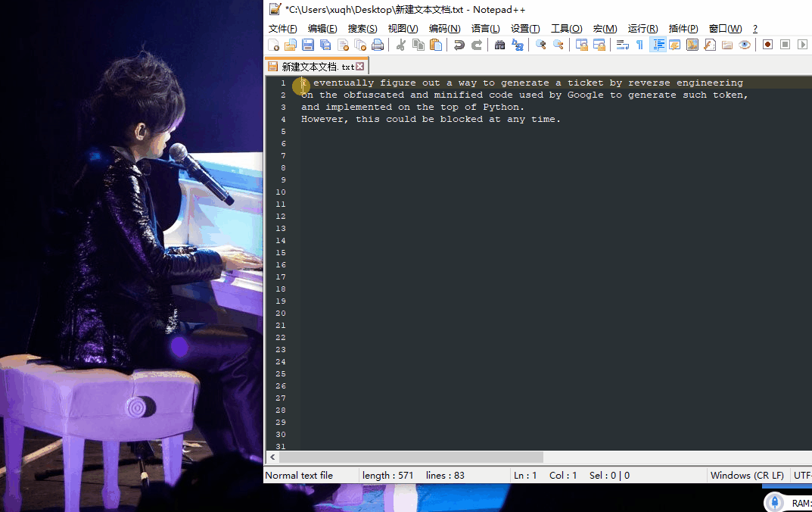Open the 宏(M) menu
Image resolution: width=812 pixels, height=512 pixels.
[605, 29]
